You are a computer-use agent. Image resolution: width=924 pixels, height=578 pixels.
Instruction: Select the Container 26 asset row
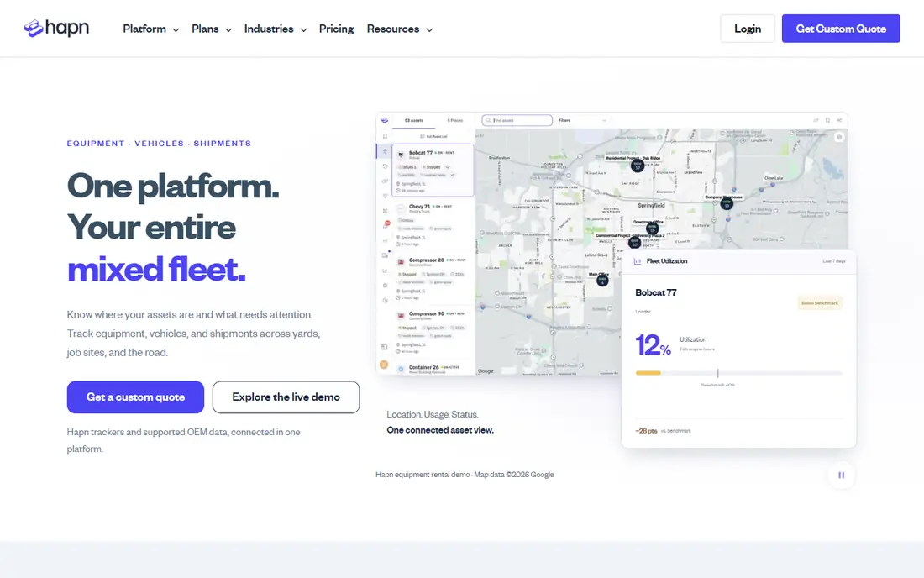coord(433,368)
